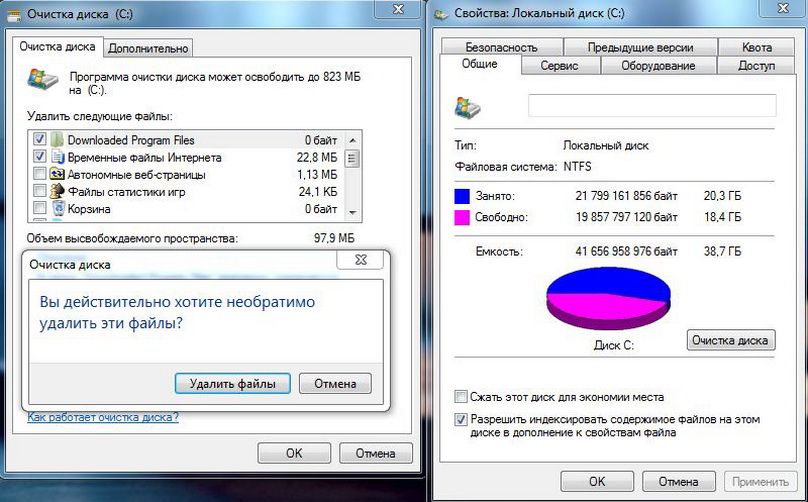808x502 pixels.
Task: Open the Дополнительно tab
Action: tap(148, 48)
